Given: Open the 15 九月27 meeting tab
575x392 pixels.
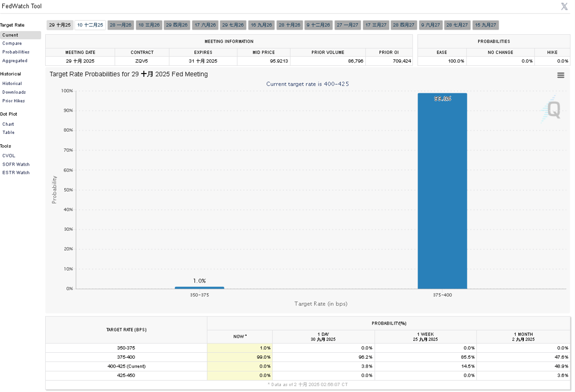Looking at the screenshot, I should point(486,25).
